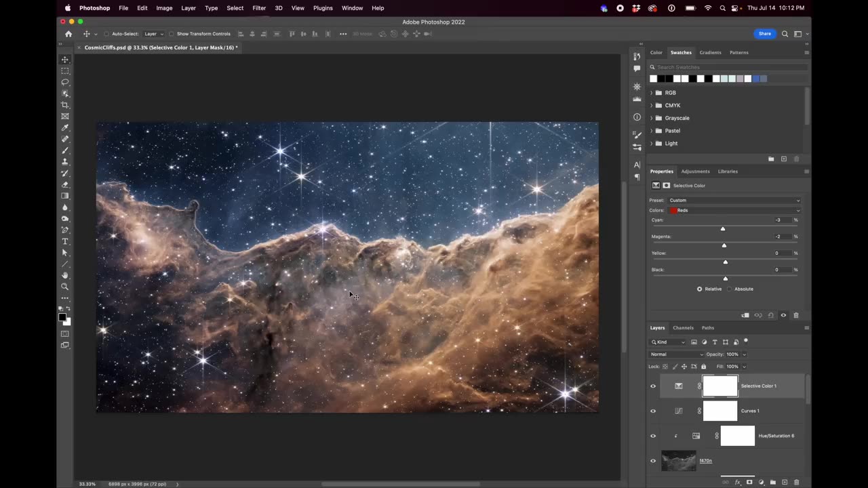
Task: Toggle adjustment visibility in Properties panel
Action: tap(783, 315)
